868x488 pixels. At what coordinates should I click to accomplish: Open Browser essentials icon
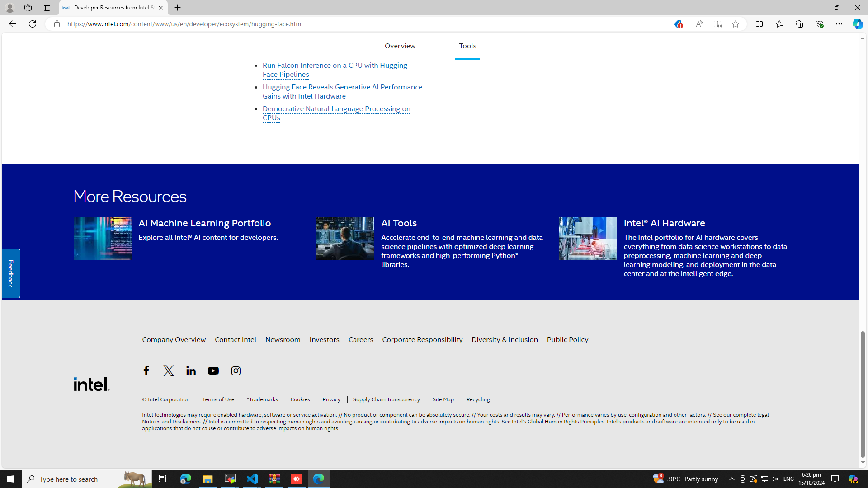click(819, 24)
